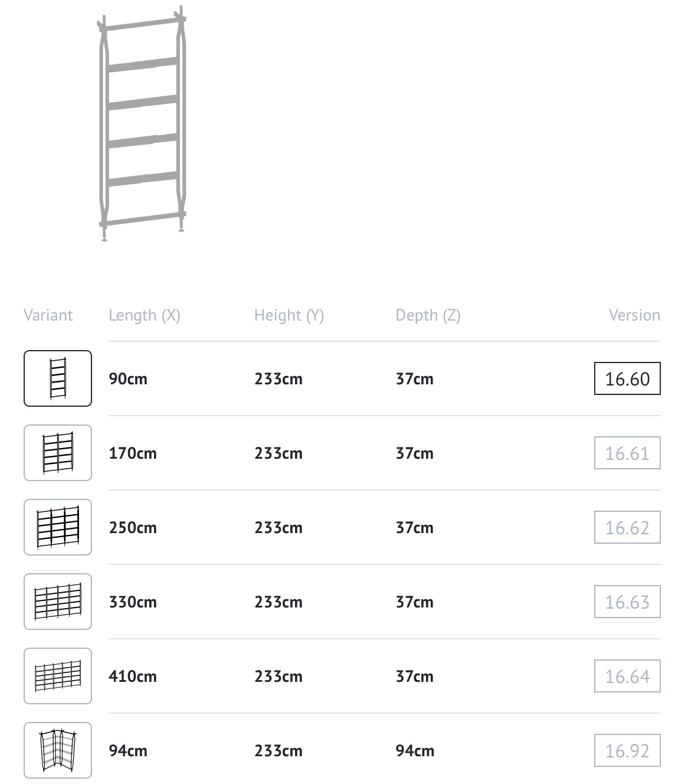Select the corner 94cm shelf variant icon
Viewport: 675px width, 784px height.
pyautogui.click(x=58, y=750)
